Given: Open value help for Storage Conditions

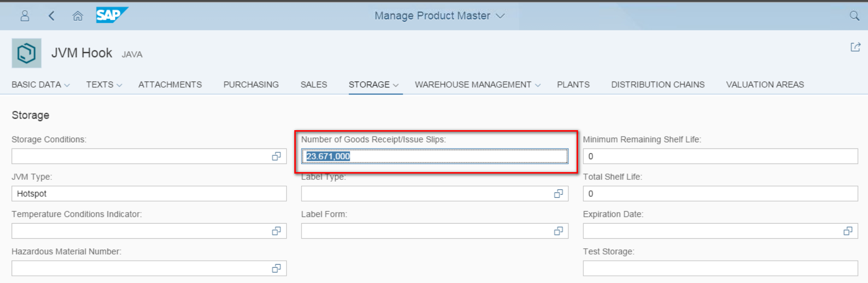Looking at the screenshot, I should [x=276, y=156].
